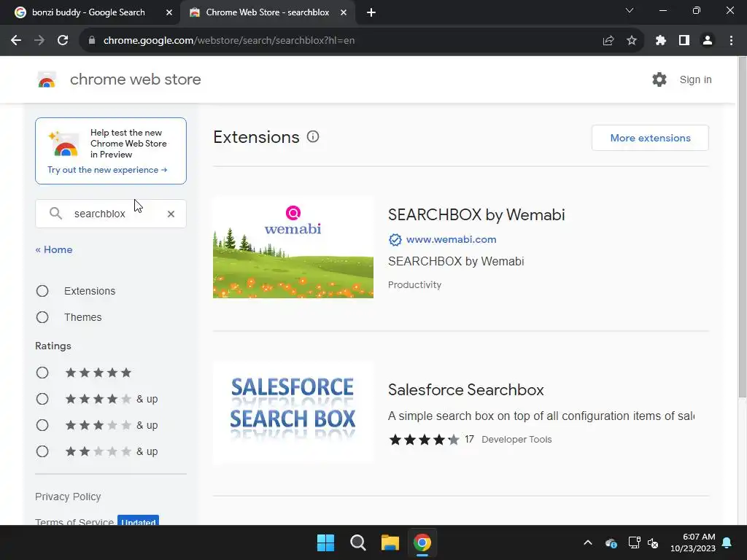Click the OneDrive cloud tray icon
Image resolution: width=747 pixels, height=560 pixels.
click(x=611, y=542)
